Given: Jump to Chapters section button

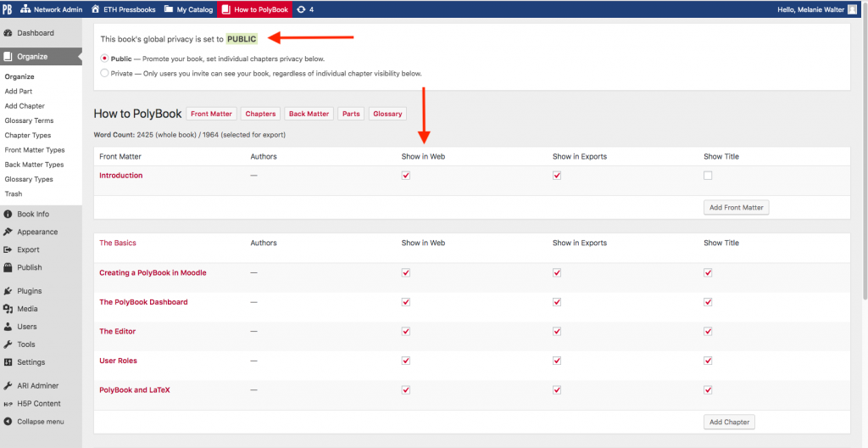Looking at the screenshot, I should [261, 114].
